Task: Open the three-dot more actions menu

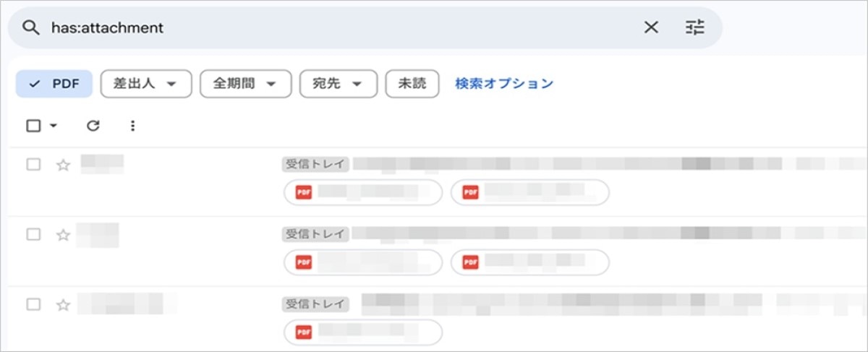Action: click(132, 126)
